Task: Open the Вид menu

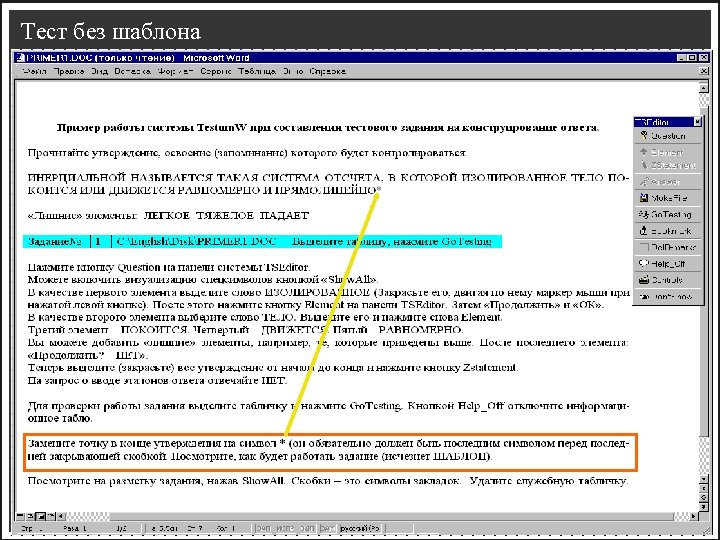Action: coord(99,72)
